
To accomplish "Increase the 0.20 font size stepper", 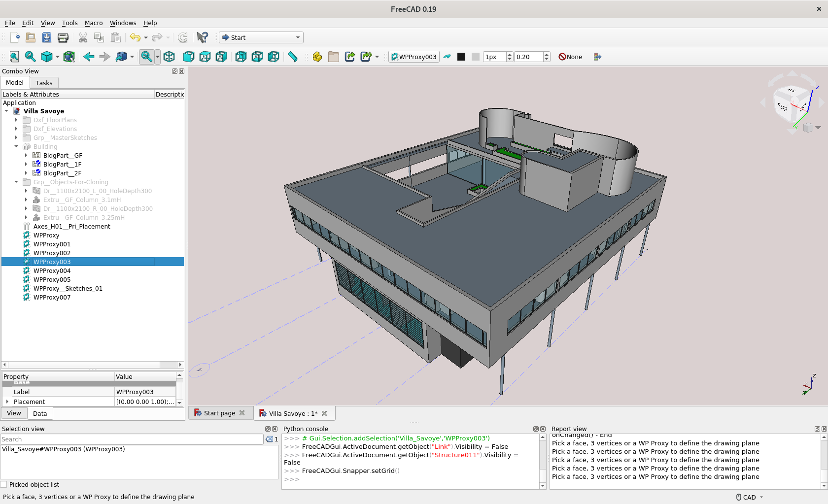I will click(x=547, y=54).
